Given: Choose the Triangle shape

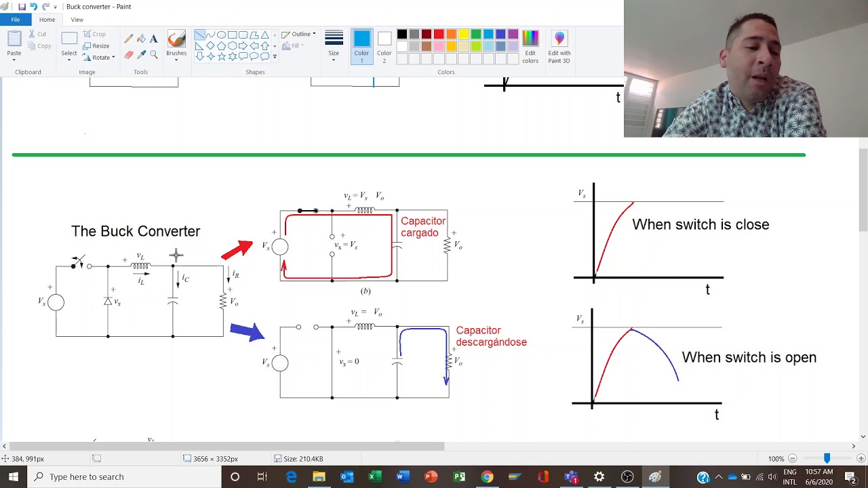Looking at the screenshot, I should (x=264, y=35).
